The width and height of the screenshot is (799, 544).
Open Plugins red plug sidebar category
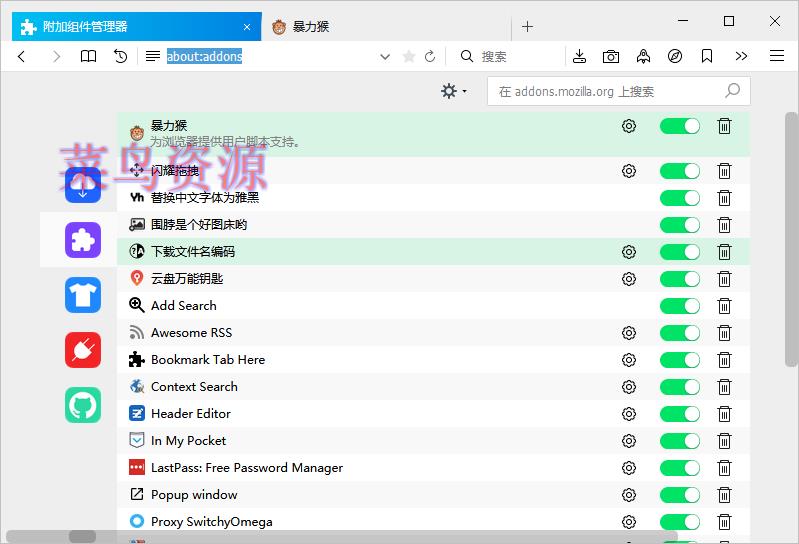click(x=83, y=350)
